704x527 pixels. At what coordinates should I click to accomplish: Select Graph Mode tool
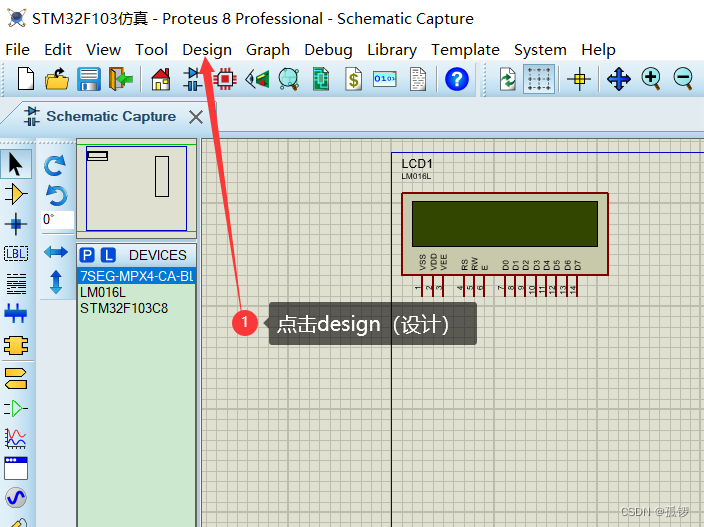16,439
